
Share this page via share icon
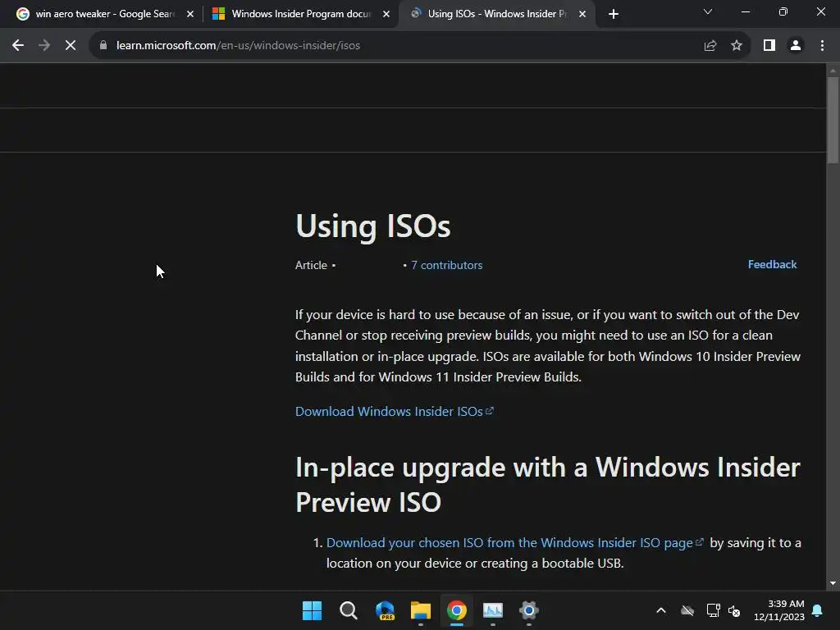[710, 46]
